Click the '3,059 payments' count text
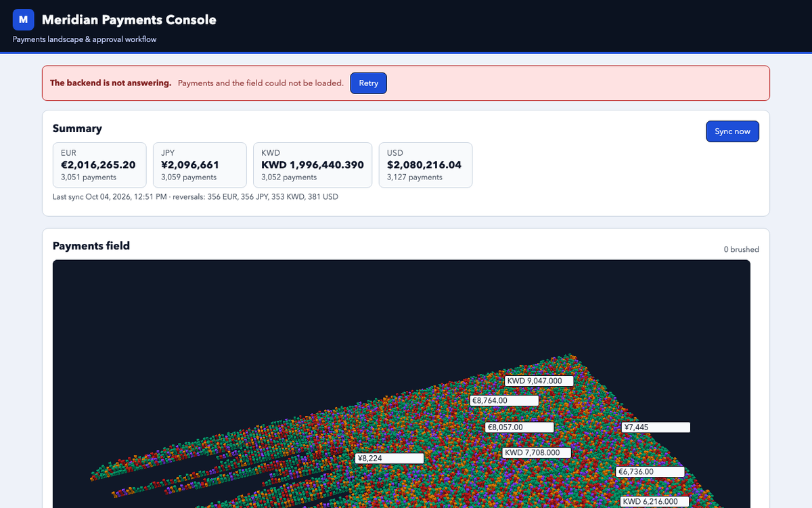Viewport: 812px width, 508px height. point(189,177)
